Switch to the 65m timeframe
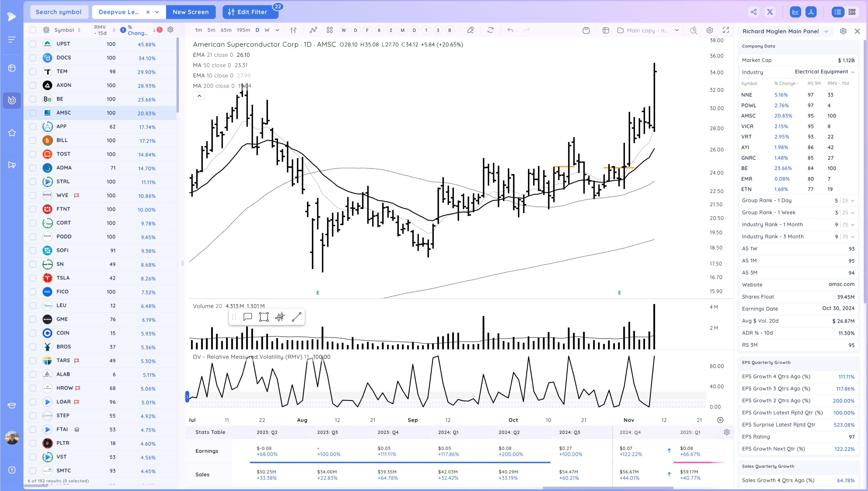The height and width of the screenshot is (491, 868). (226, 30)
